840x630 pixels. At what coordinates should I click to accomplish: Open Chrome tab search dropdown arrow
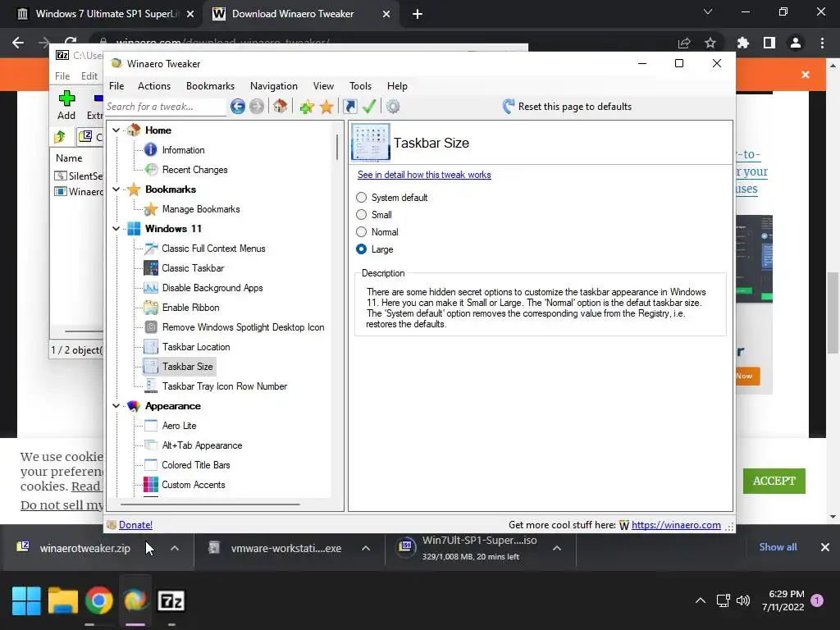pos(708,11)
